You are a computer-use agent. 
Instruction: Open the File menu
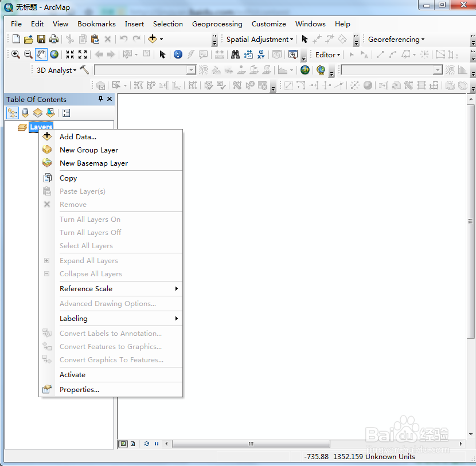pos(16,24)
